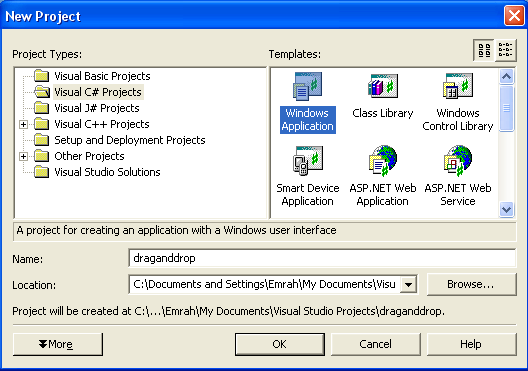The width and height of the screenshot is (528, 371).
Task: Select Visual Studio Solutions label
Action: (107, 172)
